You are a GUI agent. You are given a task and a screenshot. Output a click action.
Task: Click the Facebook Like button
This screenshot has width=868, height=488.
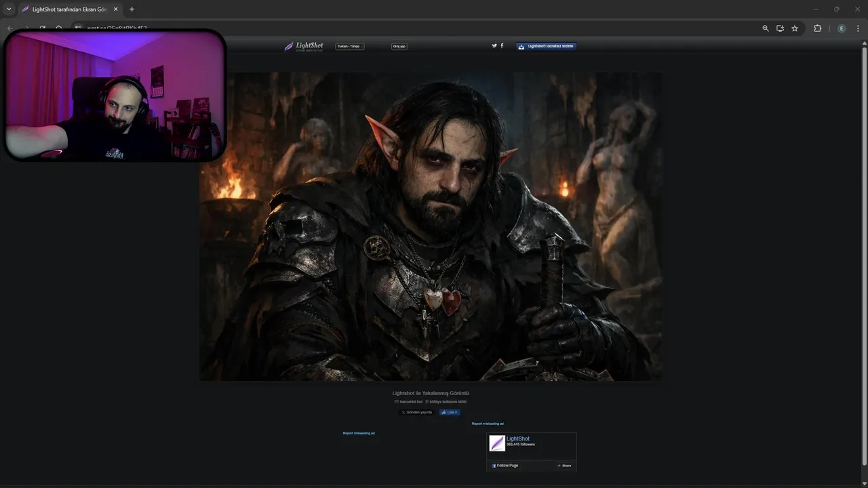(450, 412)
